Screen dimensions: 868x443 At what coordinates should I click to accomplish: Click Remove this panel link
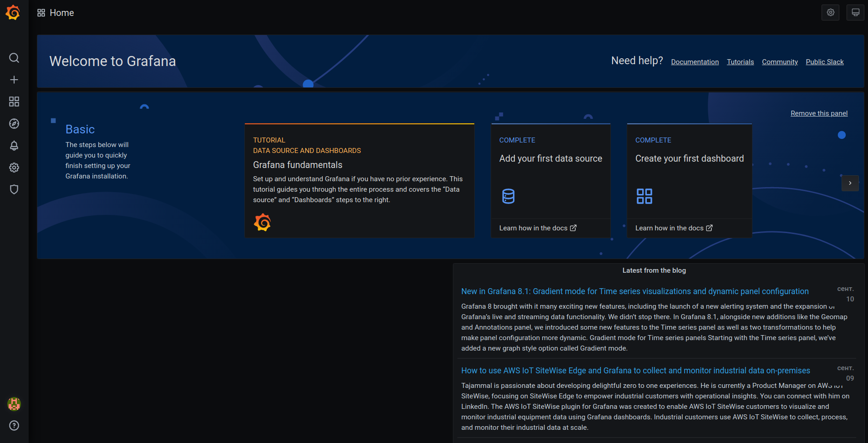[x=819, y=113]
